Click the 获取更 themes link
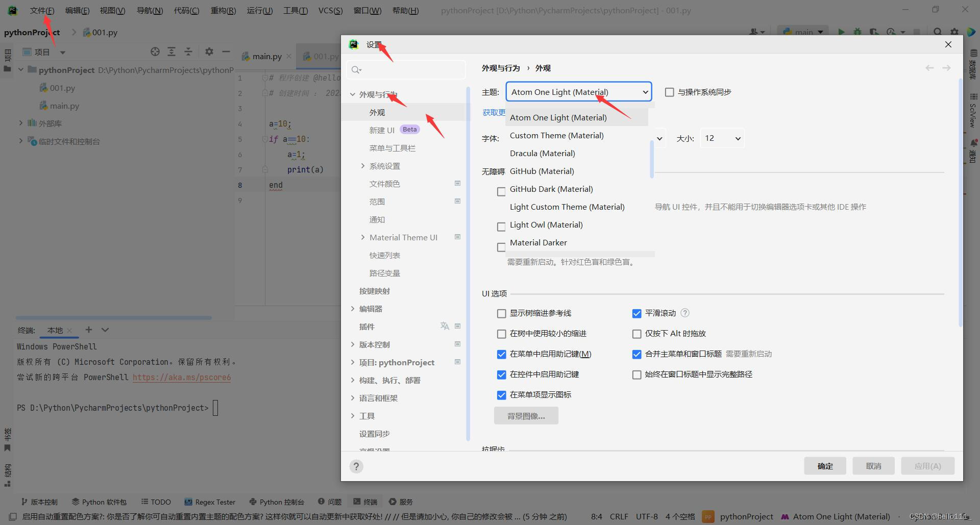 coord(494,112)
